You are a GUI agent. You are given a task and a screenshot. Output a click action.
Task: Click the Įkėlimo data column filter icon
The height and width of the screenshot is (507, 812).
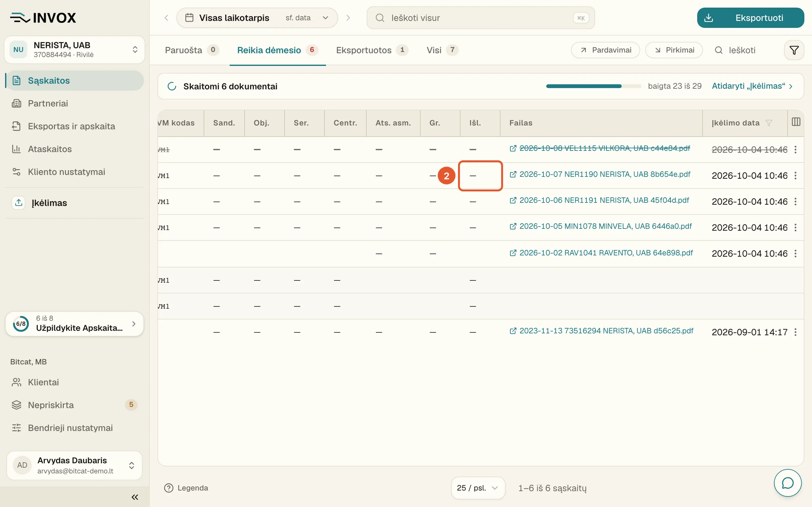[x=769, y=123]
